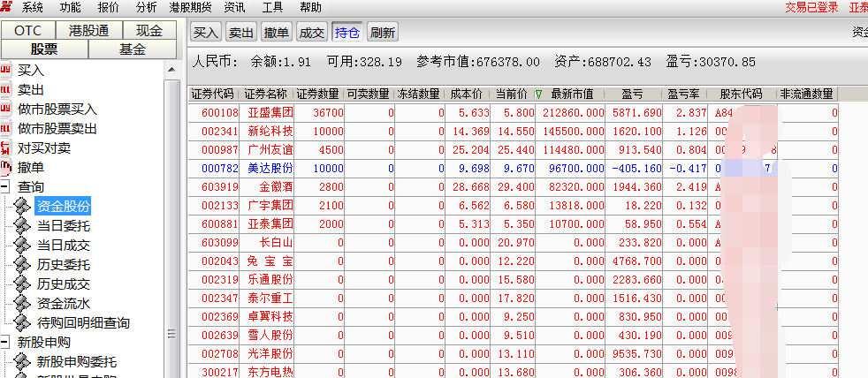
Task: Click the 刷新 toolbar button
Action: (383, 32)
